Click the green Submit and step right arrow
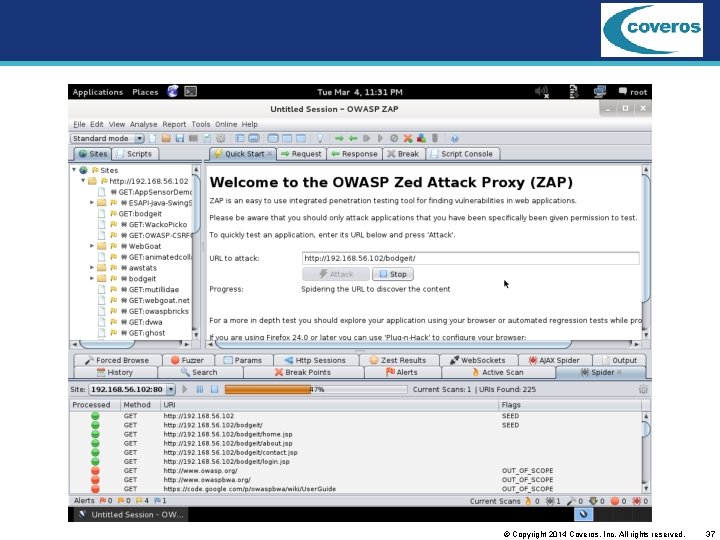 tap(339, 138)
